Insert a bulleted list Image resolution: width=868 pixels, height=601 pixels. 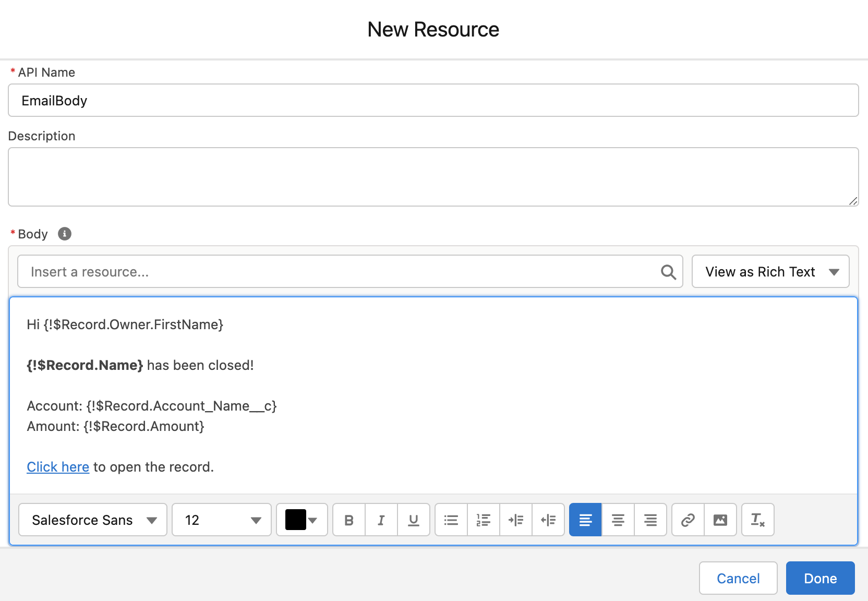coord(450,520)
